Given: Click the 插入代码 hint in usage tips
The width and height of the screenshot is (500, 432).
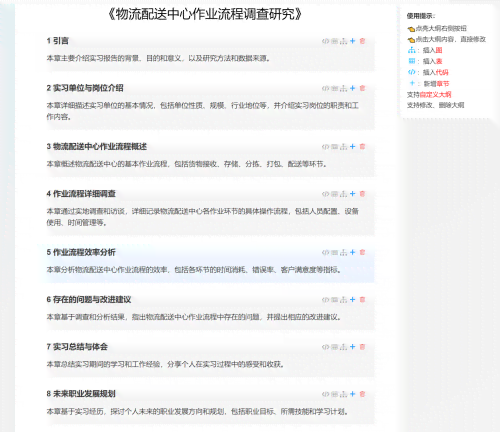Looking at the screenshot, I should pos(436,73).
